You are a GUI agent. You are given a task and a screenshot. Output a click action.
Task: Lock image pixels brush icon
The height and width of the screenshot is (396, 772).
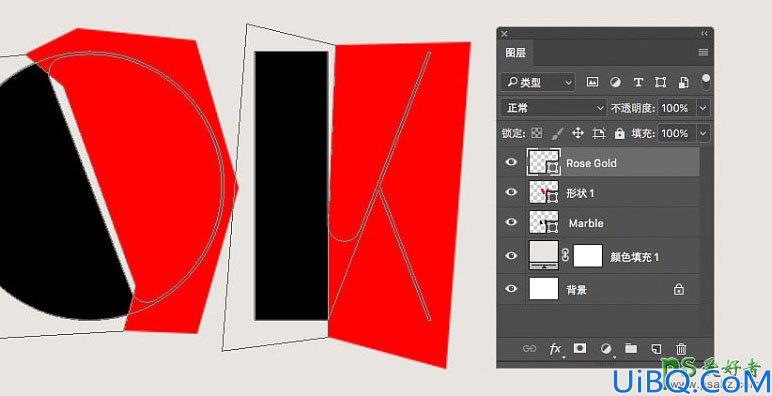557,133
